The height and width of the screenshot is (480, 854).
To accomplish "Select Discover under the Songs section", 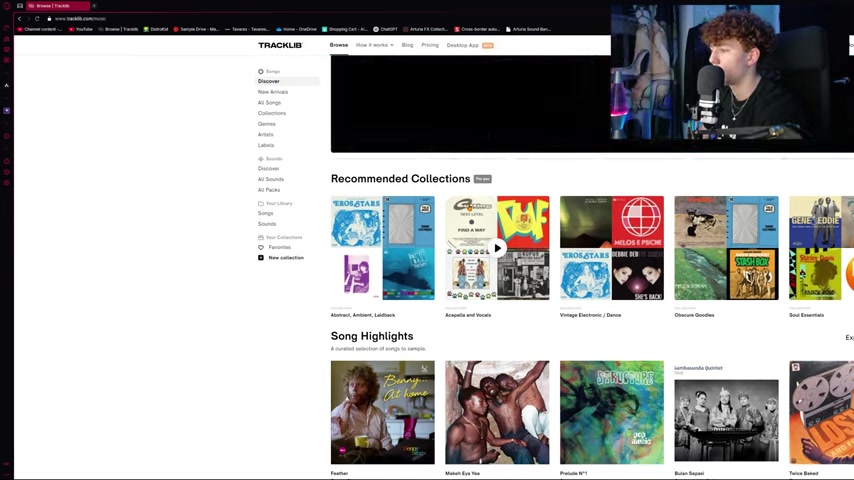I will click(x=288, y=81).
